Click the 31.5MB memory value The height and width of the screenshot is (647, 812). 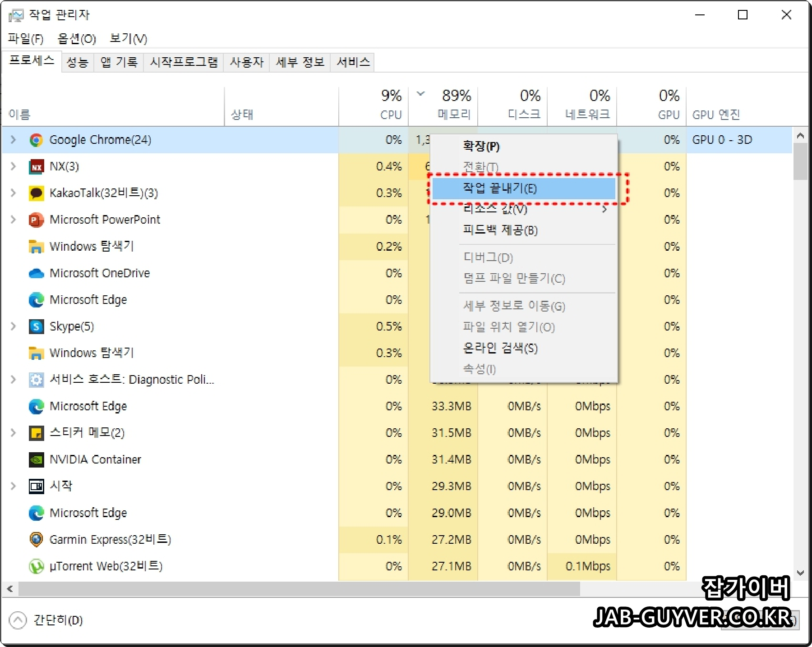pos(451,433)
